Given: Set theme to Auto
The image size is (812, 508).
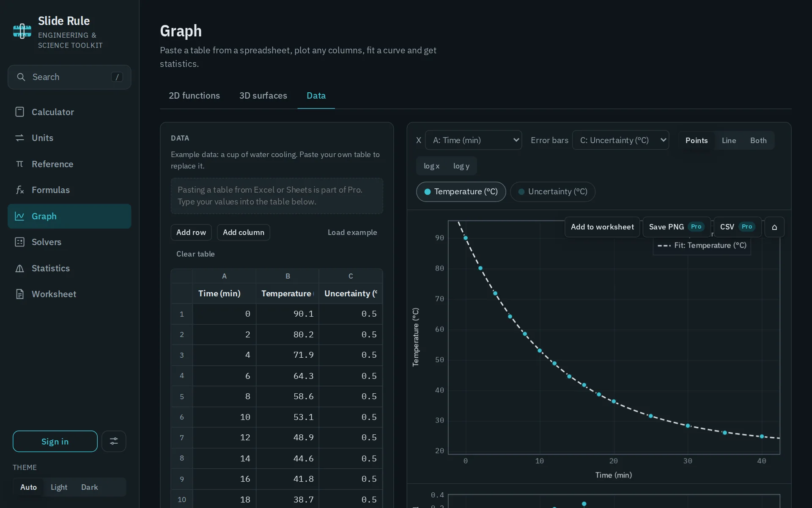Looking at the screenshot, I should click(28, 487).
